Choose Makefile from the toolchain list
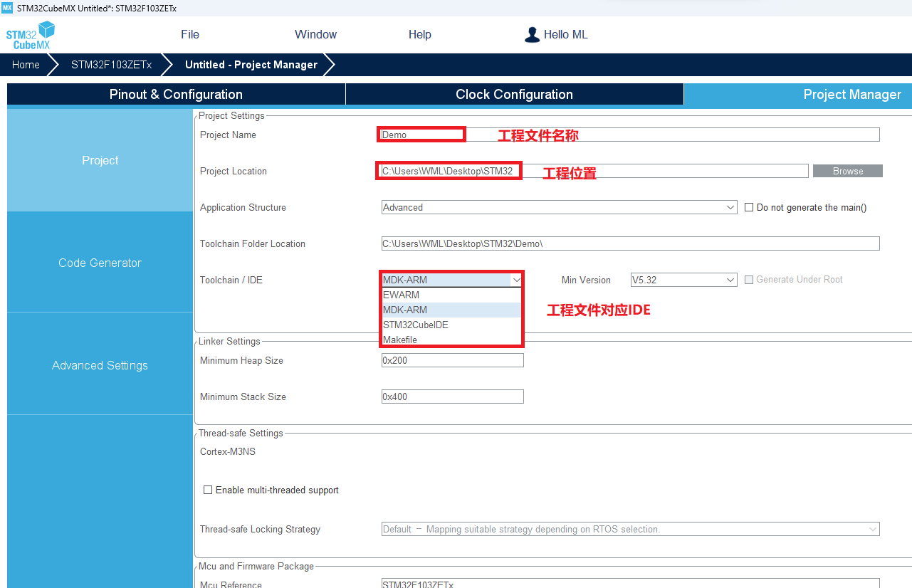 pos(452,340)
